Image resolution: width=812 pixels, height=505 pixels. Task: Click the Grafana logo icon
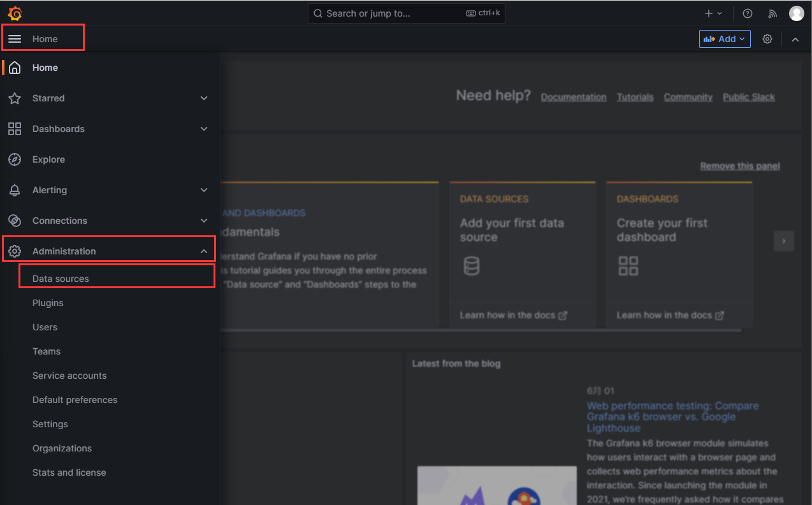(15, 13)
